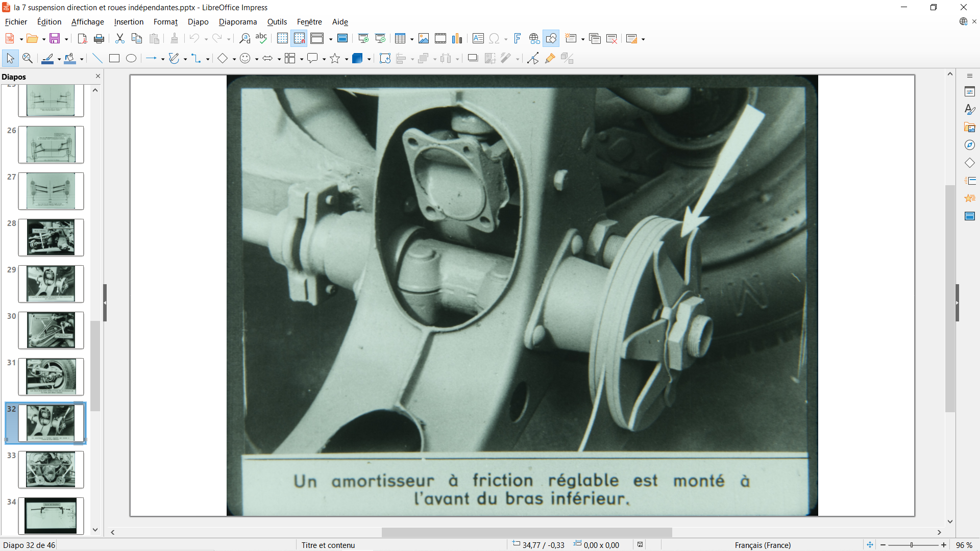Select the Ellipse drawing tool
This screenshot has width=980, height=551.
tap(131, 59)
